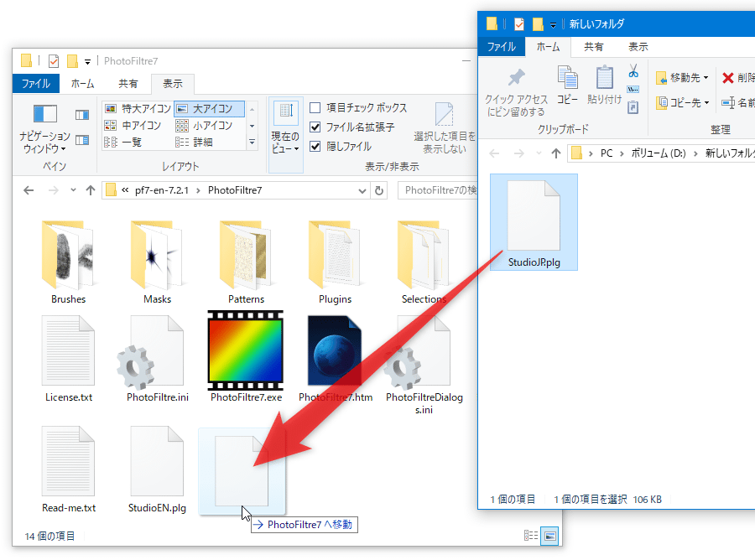Choose Large icons layout
Viewport: 755px width, 560px height.
(x=209, y=109)
